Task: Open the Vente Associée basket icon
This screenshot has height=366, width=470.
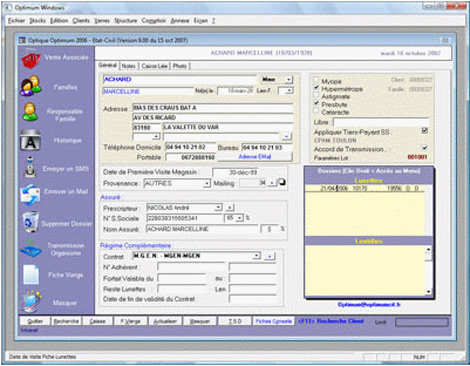Action: [31, 60]
